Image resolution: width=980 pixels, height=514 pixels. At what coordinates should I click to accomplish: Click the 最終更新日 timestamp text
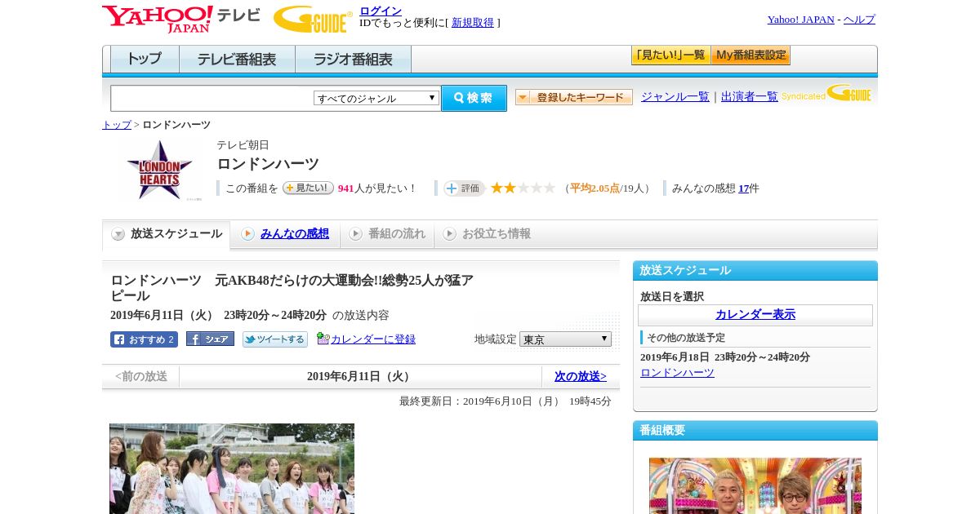click(x=506, y=401)
